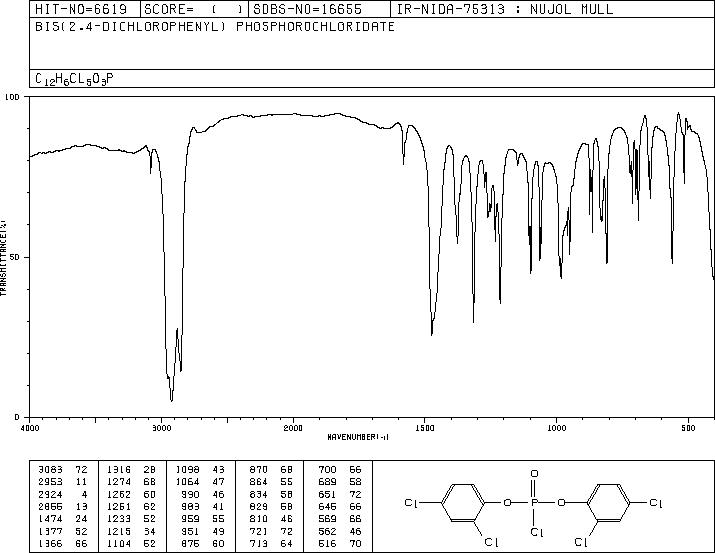Click the compound name BIS(2,4-DICHLOROPHENYL) PHOSPHOROCHLORIDATE
The width and height of the screenshot is (715, 553).
click(x=215, y=26)
